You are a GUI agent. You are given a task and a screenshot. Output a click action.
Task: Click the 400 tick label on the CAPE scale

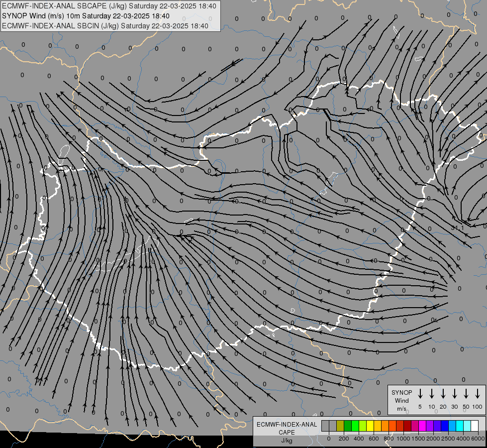[359, 439]
